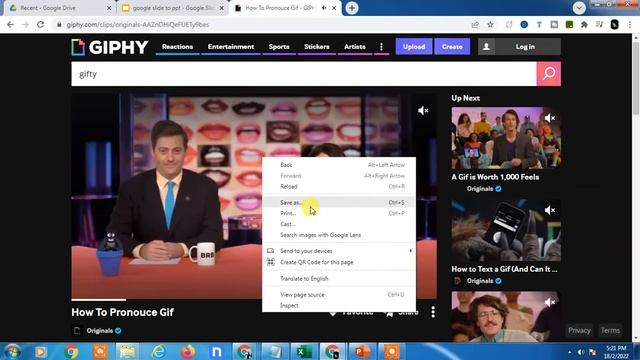Open the three-dot nav more menu
640x360 pixels.
381,47
